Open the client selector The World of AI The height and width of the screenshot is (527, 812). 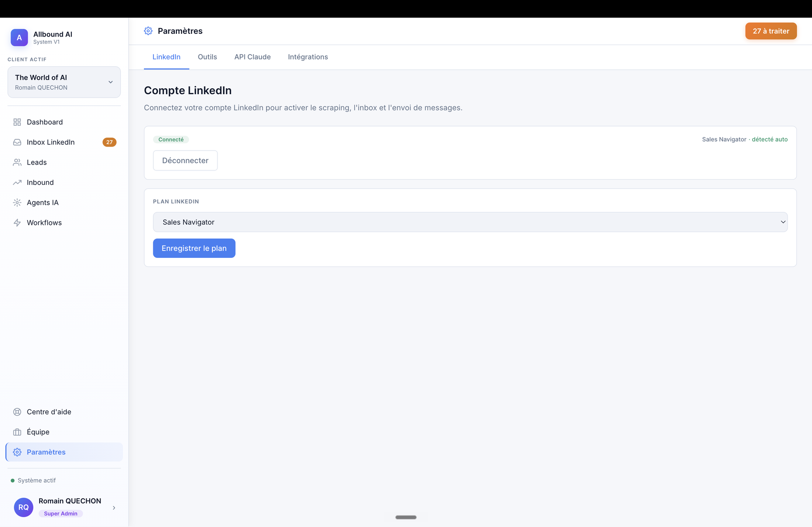tap(64, 82)
